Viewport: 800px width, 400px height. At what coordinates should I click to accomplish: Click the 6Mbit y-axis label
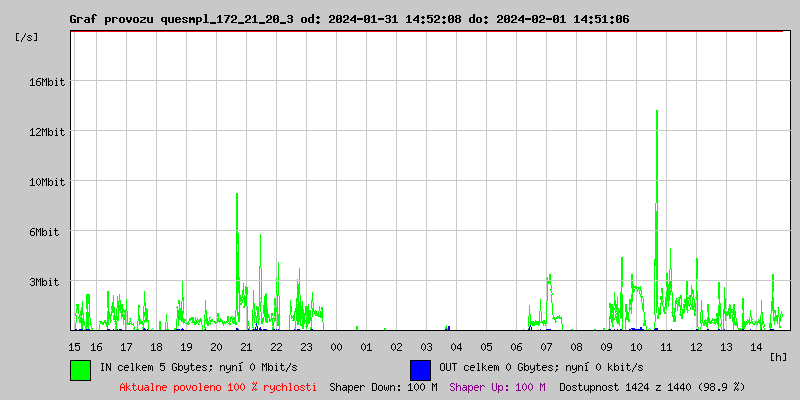coord(46,232)
